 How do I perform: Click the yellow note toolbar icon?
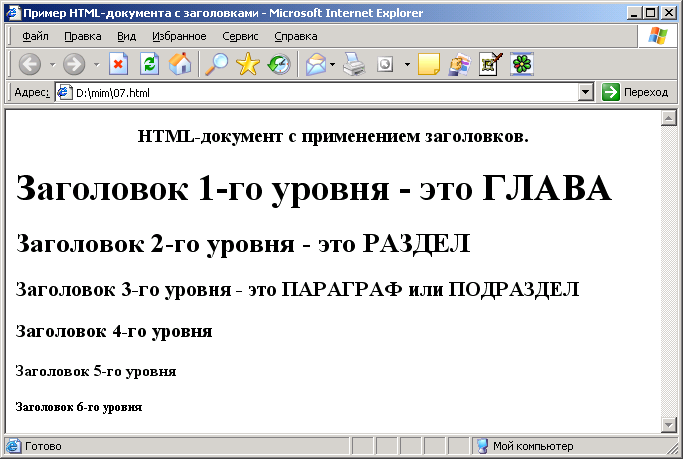pos(429,64)
